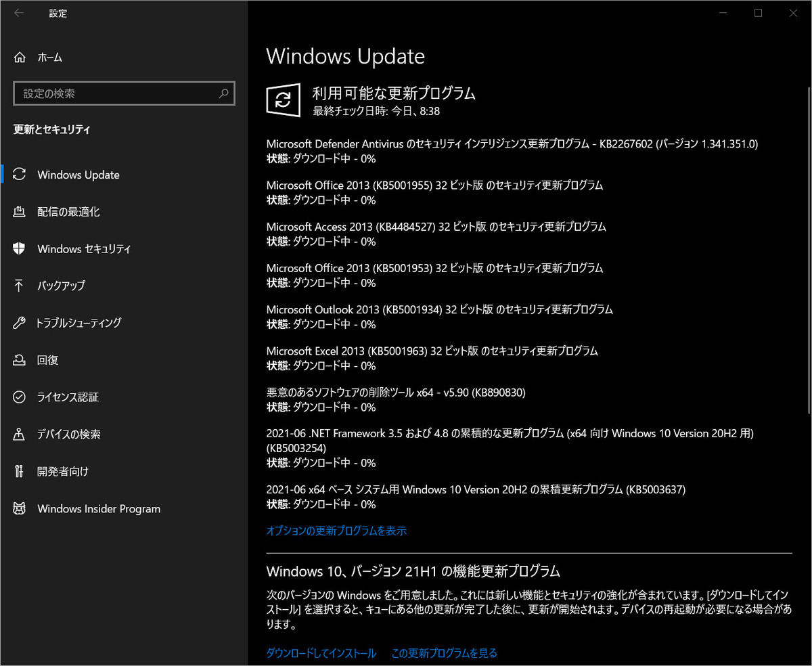Click the 回復 recovery icon
Viewport: 812px width, 666px height.
click(x=20, y=360)
